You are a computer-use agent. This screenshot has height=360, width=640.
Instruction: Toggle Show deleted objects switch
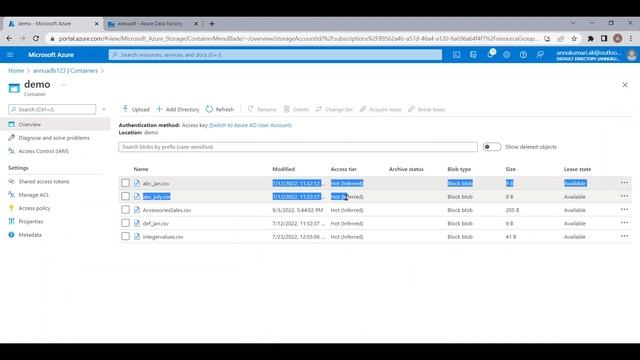coord(492,147)
